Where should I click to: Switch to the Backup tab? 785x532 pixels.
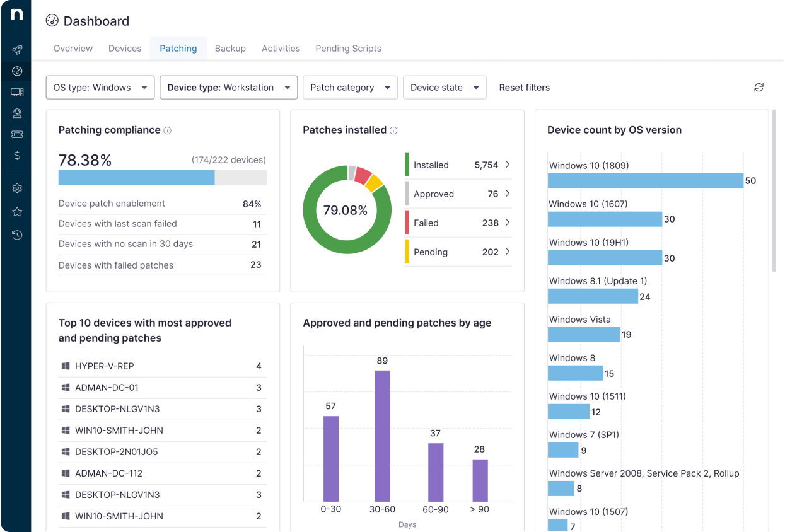click(x=230, y=49)
